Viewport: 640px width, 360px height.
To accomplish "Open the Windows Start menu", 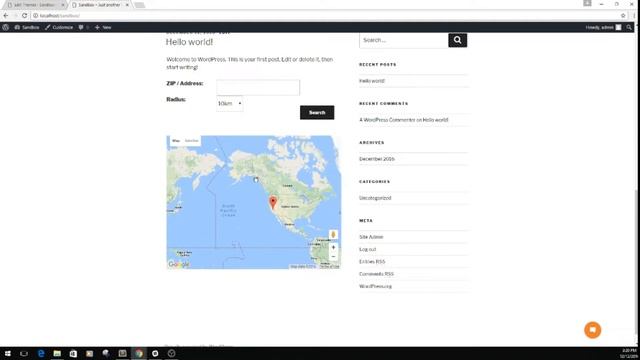I will pyautogui.click(x=7, y=353).
